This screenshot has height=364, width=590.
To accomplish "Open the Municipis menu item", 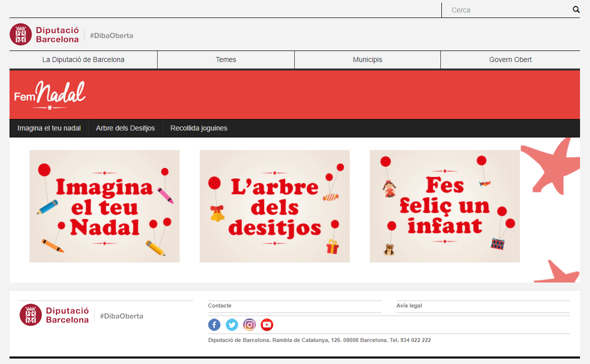I will [367, 60].
